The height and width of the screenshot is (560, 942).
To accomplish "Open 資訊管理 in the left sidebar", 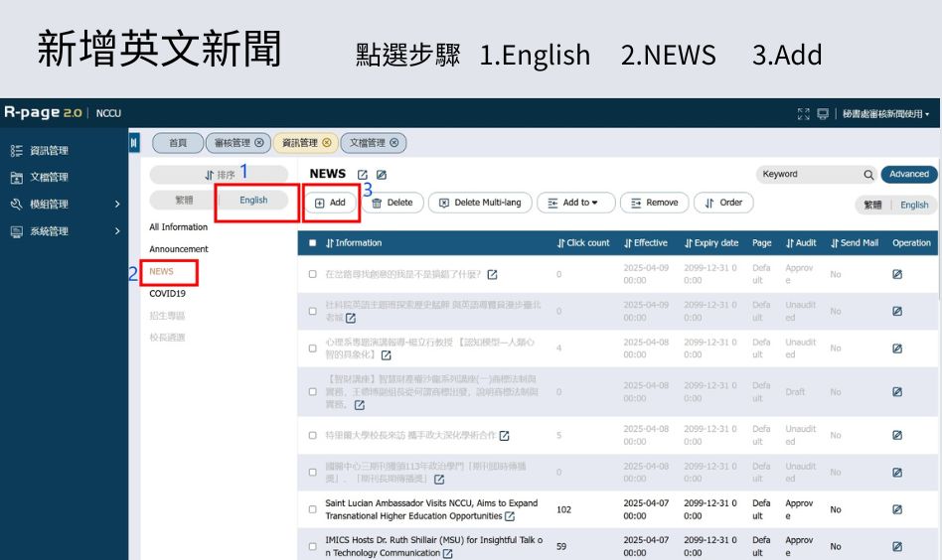I will pos(48,151).
